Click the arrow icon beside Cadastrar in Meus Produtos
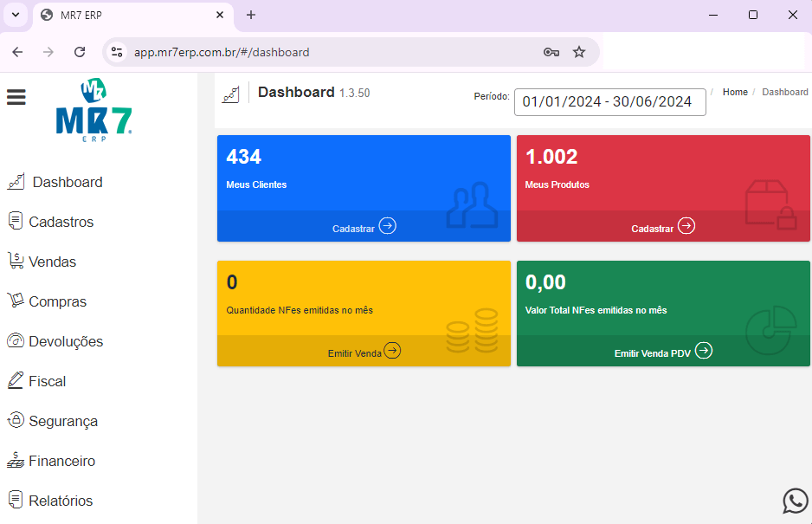This screenshot has width=812, height=524. tap(686, 226)
